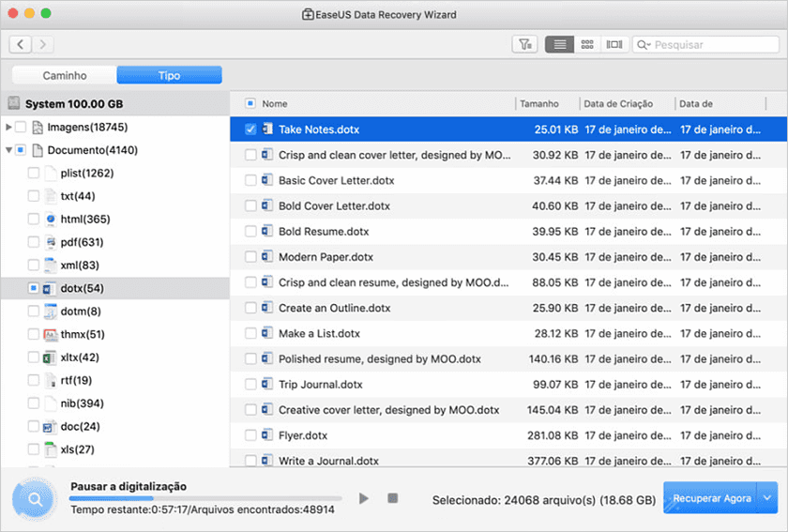788x532 pixels.
Task: Select the Modern Paper.dotx file
Action: [508, 257]
